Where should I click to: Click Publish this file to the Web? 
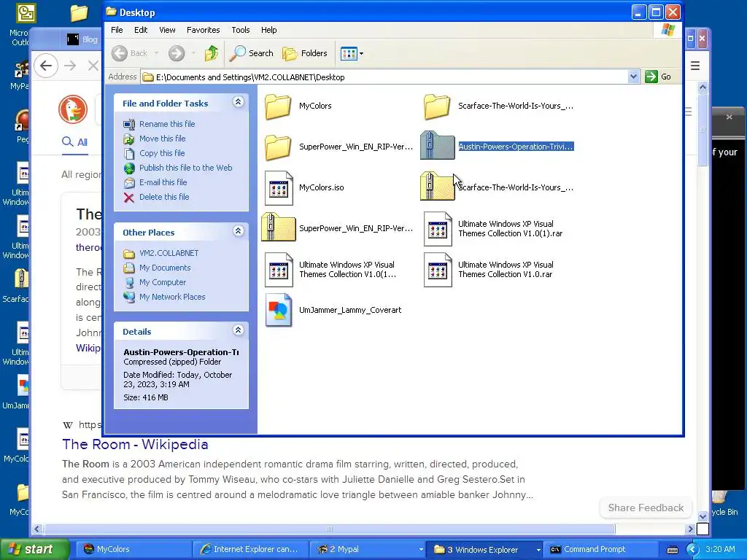point(185,168)
